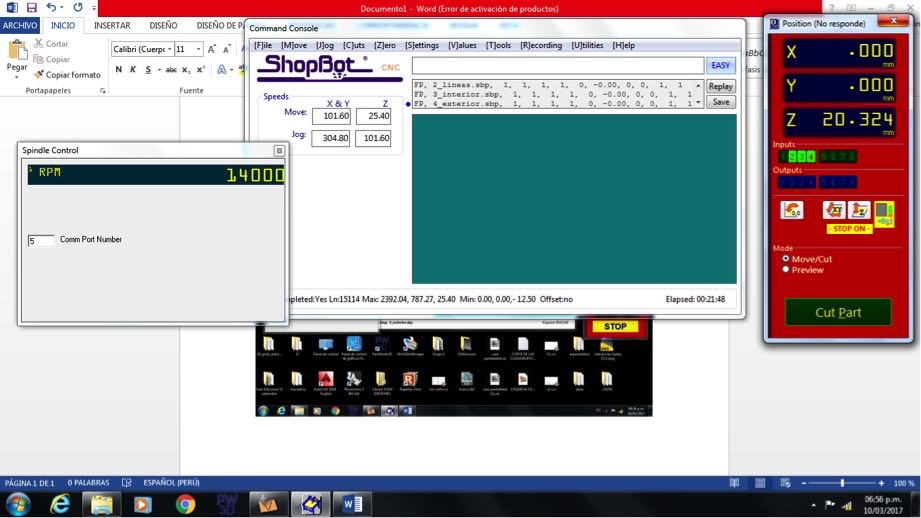Toggle strikethrough abc formatting
The image size is (921, 518).
pos(171,69)
